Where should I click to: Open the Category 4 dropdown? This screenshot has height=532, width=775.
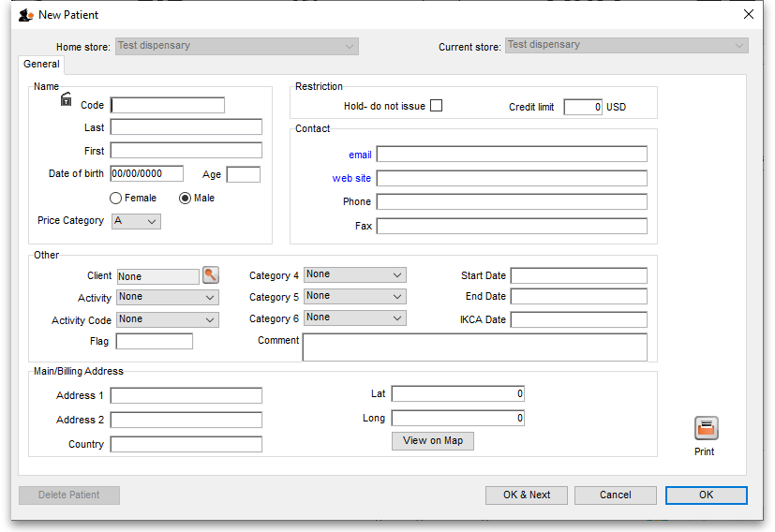point(354,274)
